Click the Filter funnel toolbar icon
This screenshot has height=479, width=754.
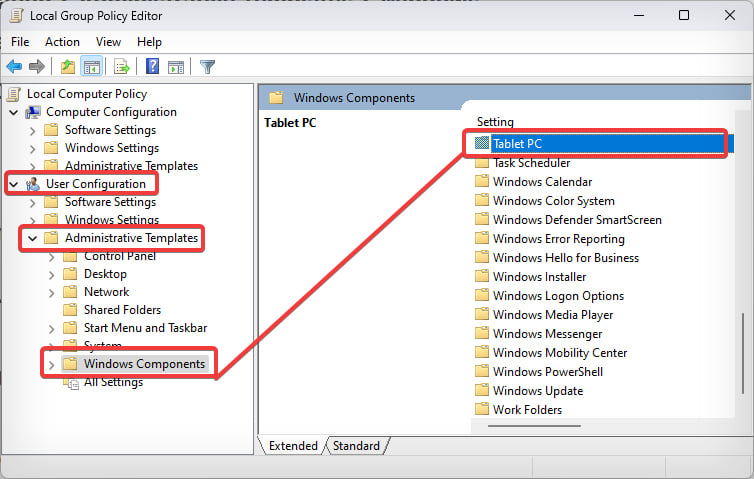tap(207, 67)
